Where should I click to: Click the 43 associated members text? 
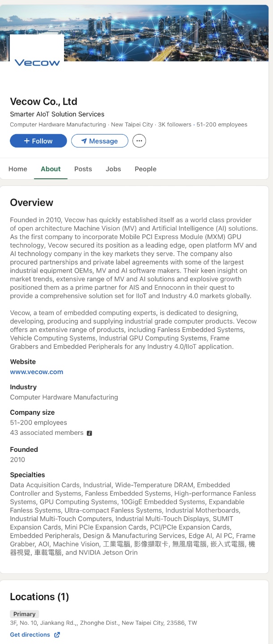coord(47,433)
